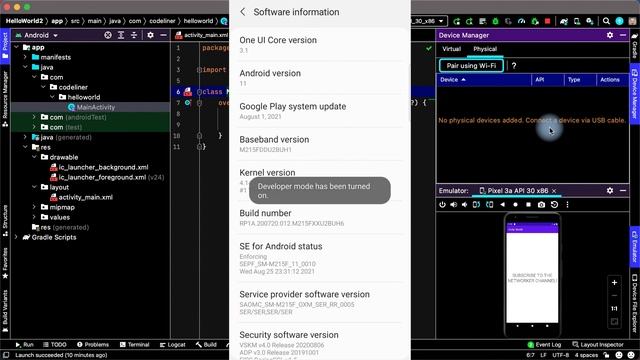Click the emulator power button icon

tap(442, 204)
